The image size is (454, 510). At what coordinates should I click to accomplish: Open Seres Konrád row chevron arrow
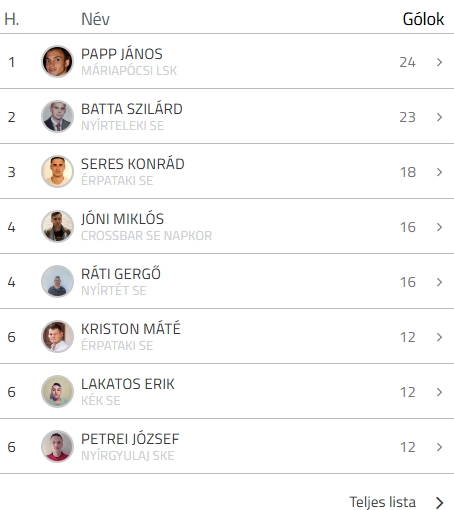(439, 172)
